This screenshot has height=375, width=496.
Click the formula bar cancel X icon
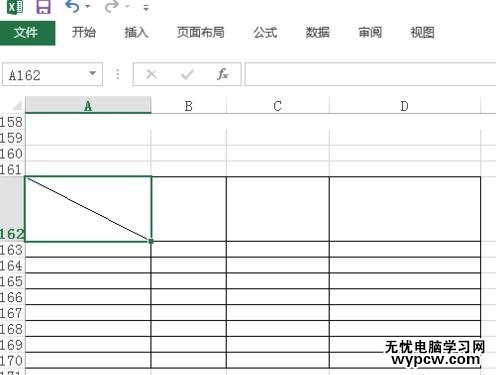coord(151,74)
